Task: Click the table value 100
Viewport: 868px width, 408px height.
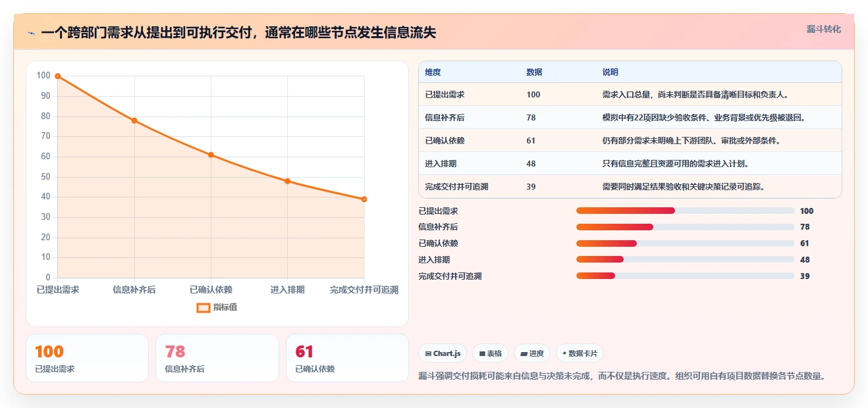Action: click(x=533, y=95)
